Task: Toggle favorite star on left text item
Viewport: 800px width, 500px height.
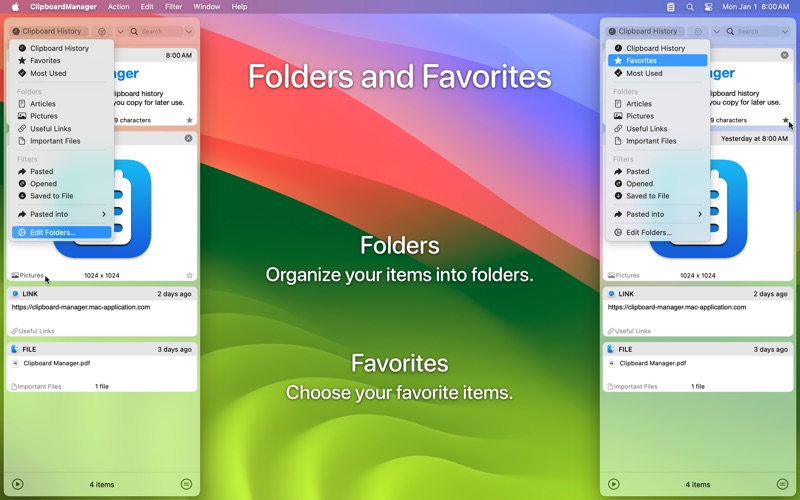Action: [189, 120]
